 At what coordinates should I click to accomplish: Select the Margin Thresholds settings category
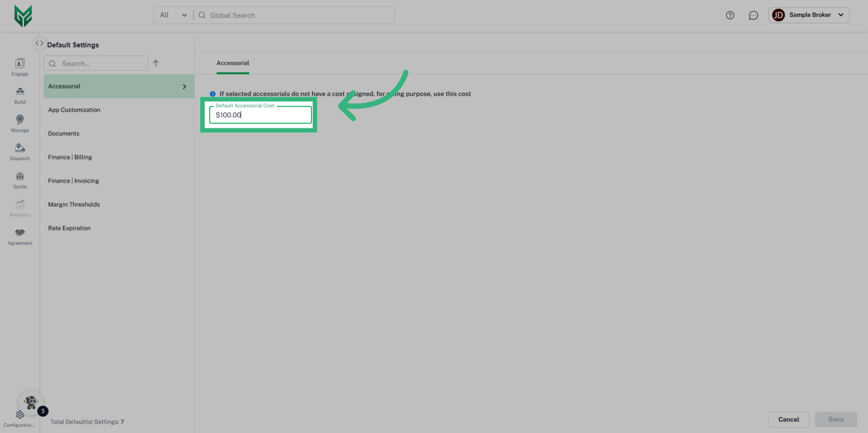click(74, 204)
